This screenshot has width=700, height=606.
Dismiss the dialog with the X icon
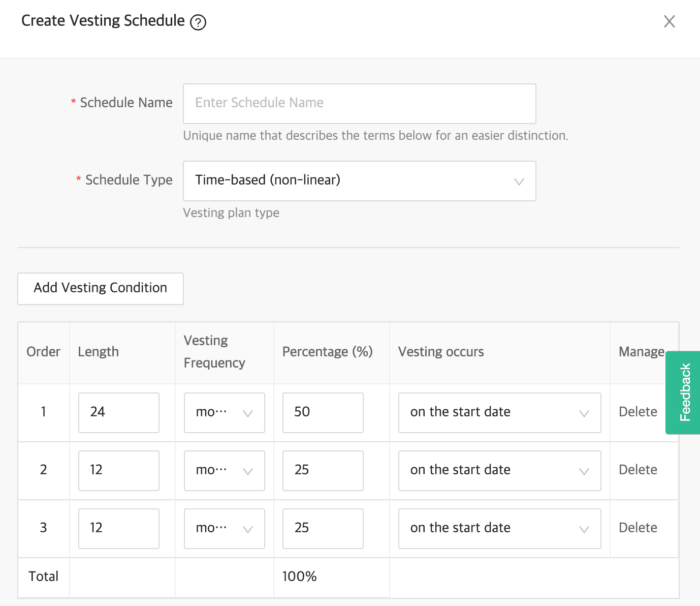click(x=670, y=21)
